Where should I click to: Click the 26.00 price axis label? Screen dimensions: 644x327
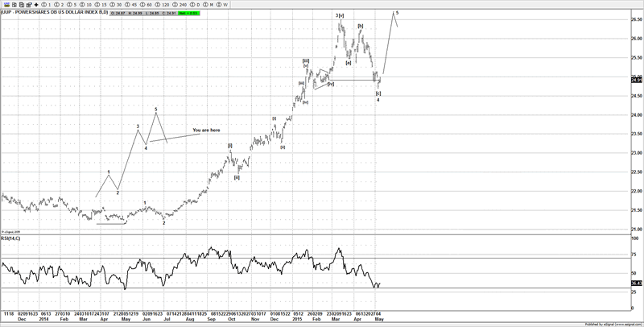[637, 39]
